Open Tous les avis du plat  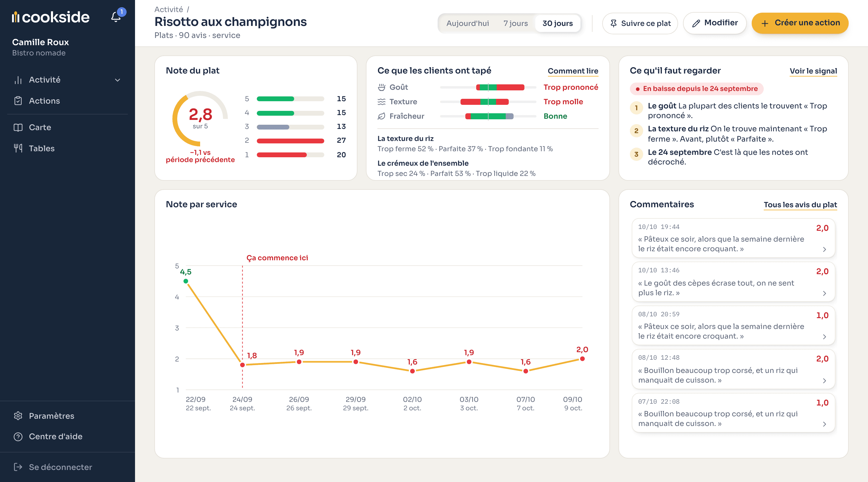pyautogui.click(x=800, y=205)
